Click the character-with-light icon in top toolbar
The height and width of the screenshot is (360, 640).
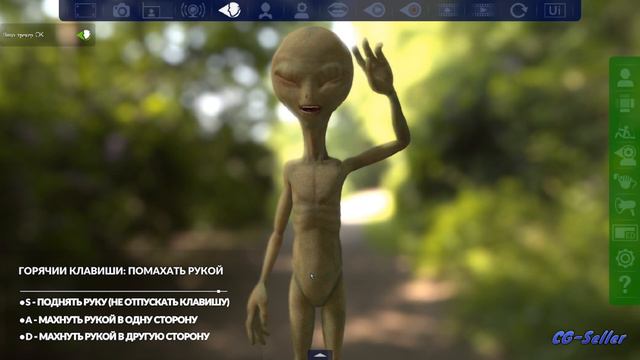(x=302, y=10)
